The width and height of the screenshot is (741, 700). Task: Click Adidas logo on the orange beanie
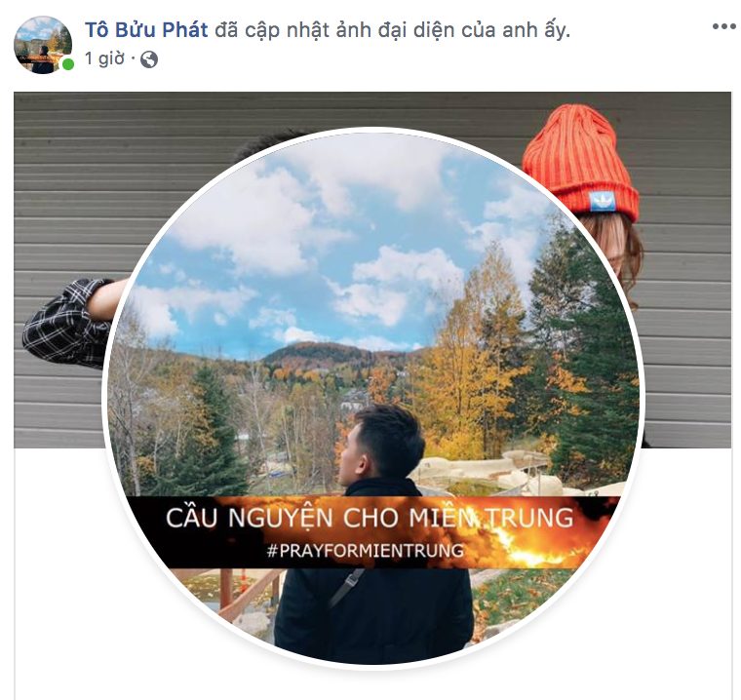[x=602, y=202]
